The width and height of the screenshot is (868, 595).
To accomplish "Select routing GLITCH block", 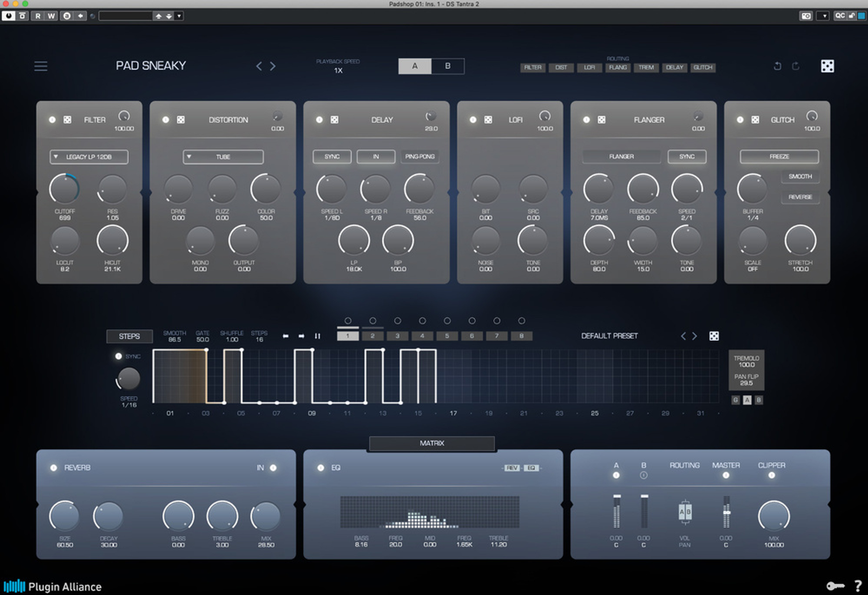I will 703,68.
